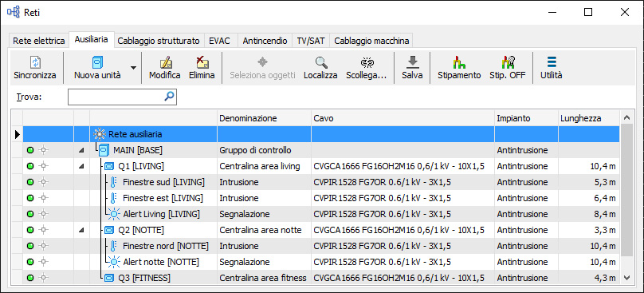Click the Scollega unlink icon

[x=367, y=62]
